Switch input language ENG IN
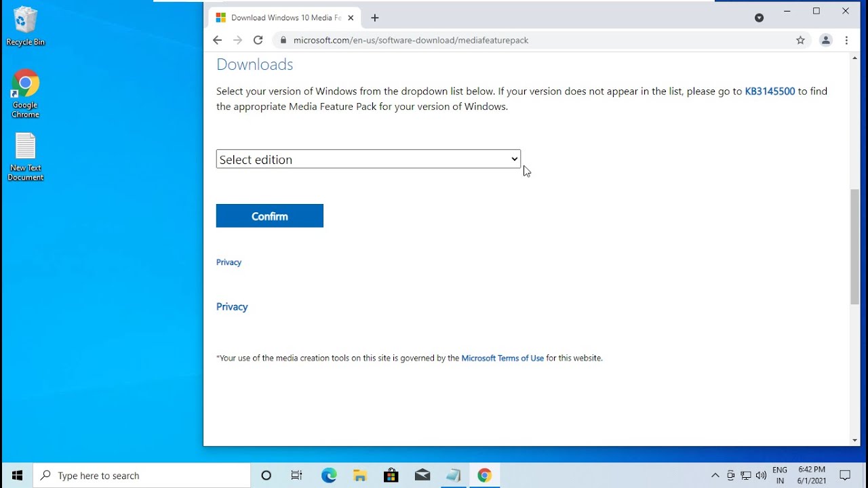This screenshot has width=868, height=488. click(x=780, y=476)
